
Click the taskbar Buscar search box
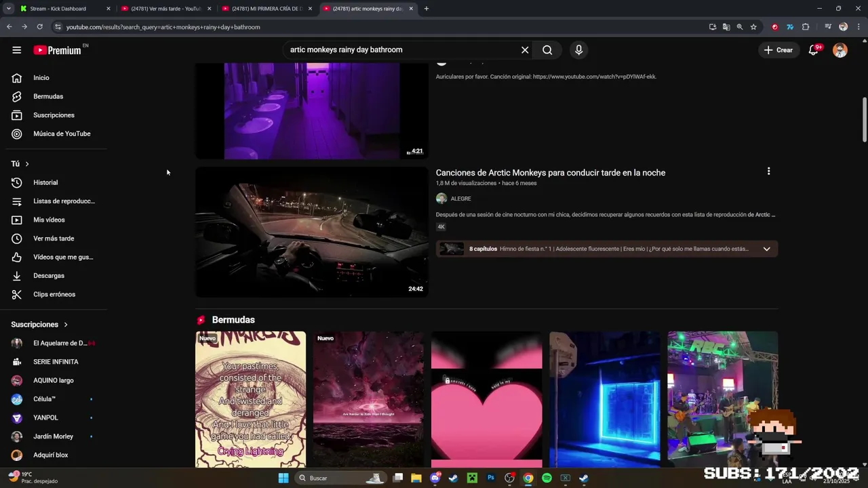coord(341,478)
